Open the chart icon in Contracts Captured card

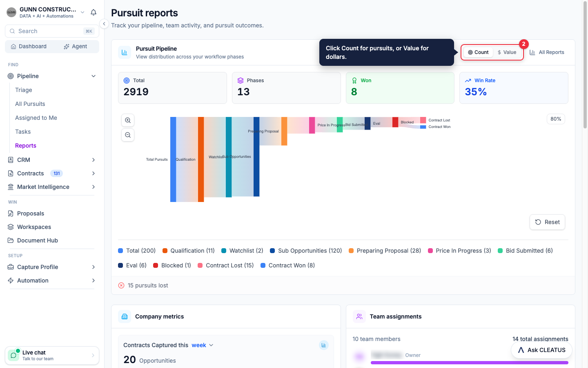coord(323,345)
